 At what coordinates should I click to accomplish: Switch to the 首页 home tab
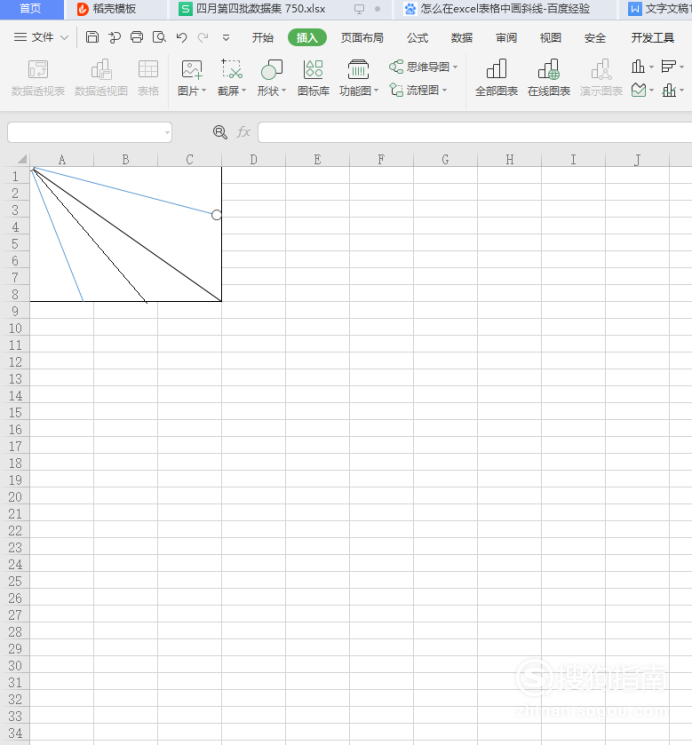(x=31, y=9)
